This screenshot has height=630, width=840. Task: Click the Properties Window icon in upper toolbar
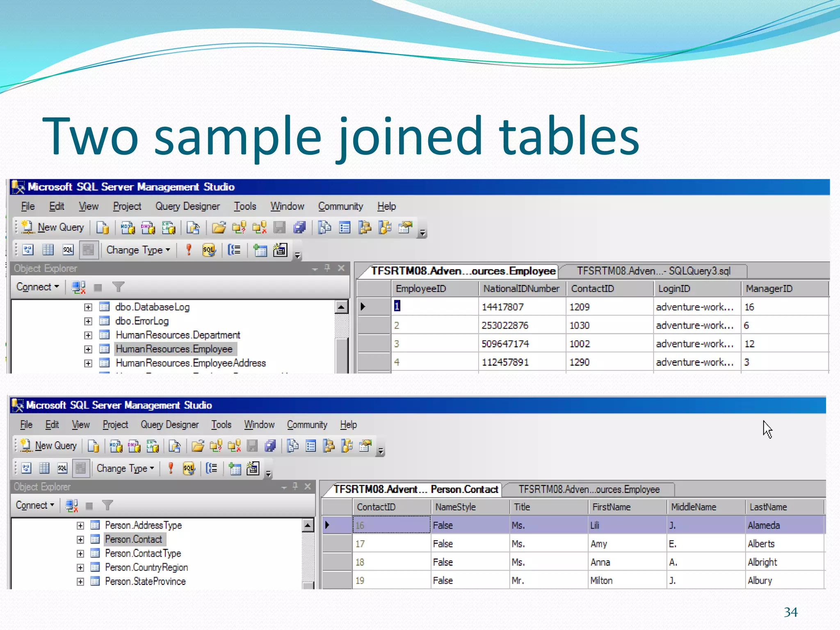pyautogui.click(x=405, y=227)
